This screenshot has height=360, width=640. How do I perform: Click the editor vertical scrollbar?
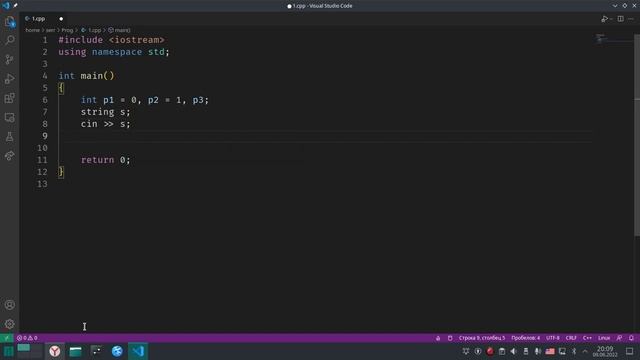(637, 135)
